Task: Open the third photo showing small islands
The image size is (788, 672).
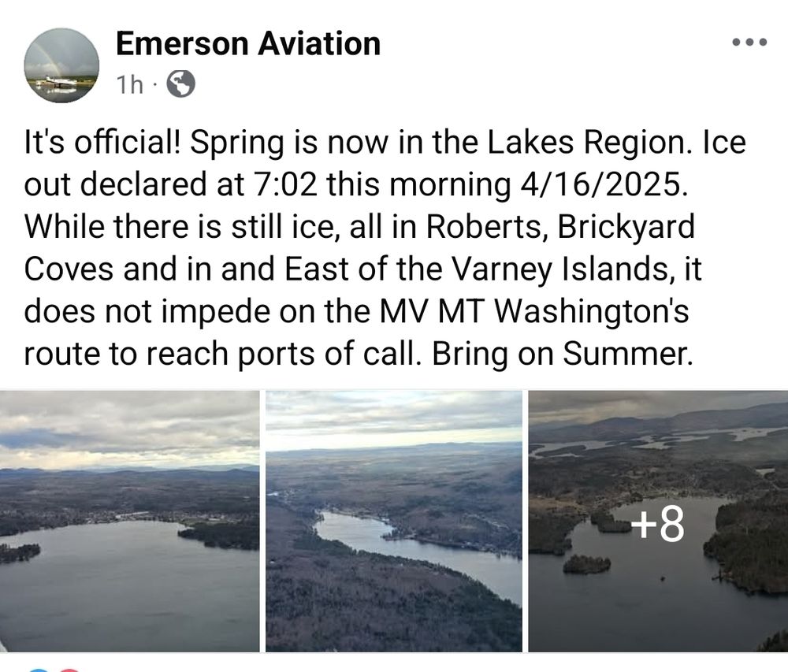Action: click(658, 521)
